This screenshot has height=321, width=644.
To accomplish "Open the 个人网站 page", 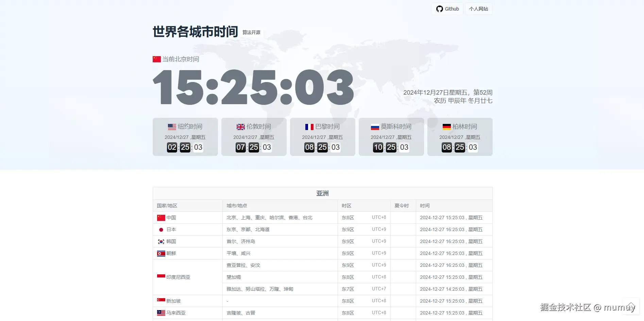I will point(478,9).
